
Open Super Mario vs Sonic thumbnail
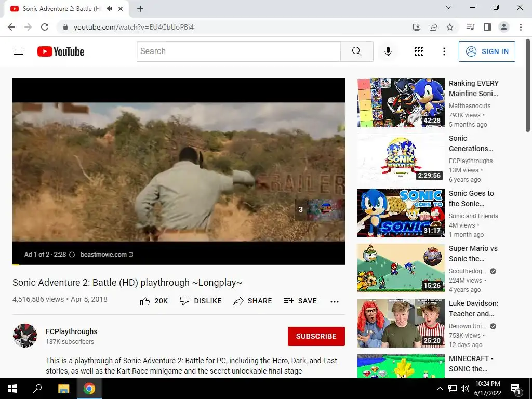point(401,268)
